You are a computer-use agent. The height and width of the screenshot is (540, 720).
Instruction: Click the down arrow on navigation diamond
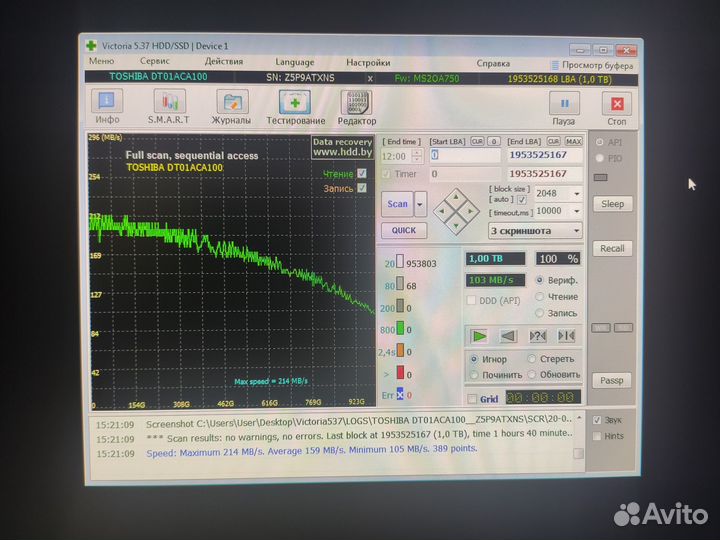click(x=456, y=225)
